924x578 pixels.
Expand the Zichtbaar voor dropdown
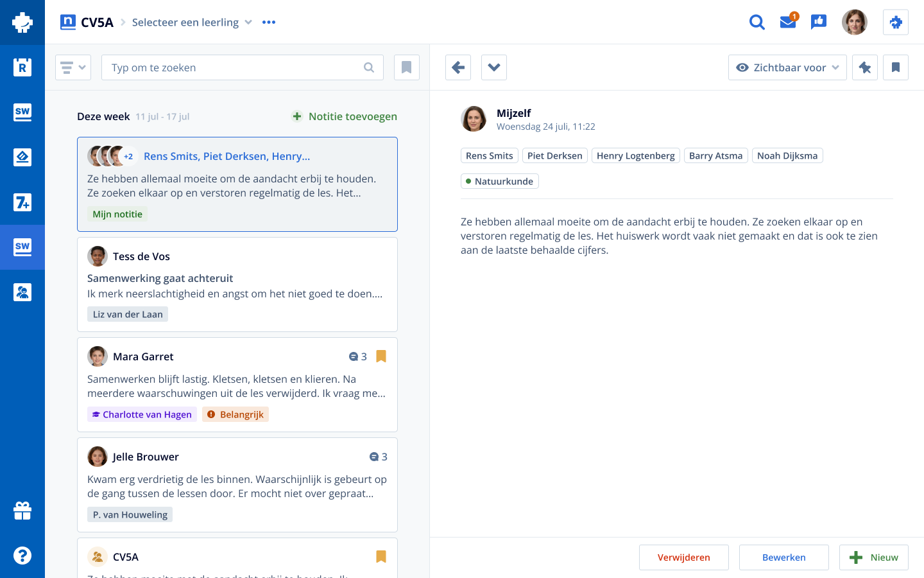pos(787,67)
